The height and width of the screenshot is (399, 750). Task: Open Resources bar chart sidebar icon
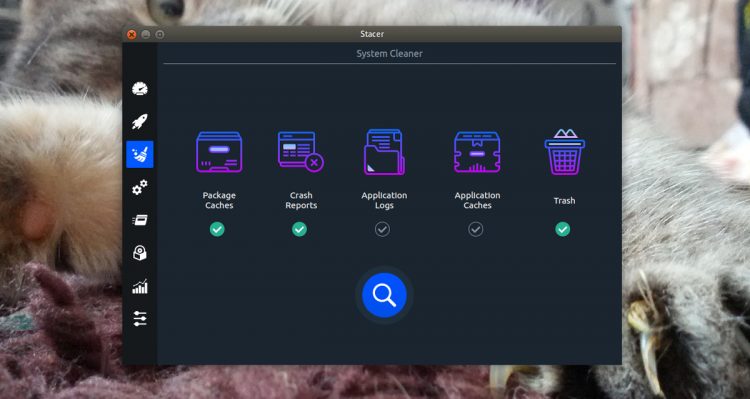(140, 287)
